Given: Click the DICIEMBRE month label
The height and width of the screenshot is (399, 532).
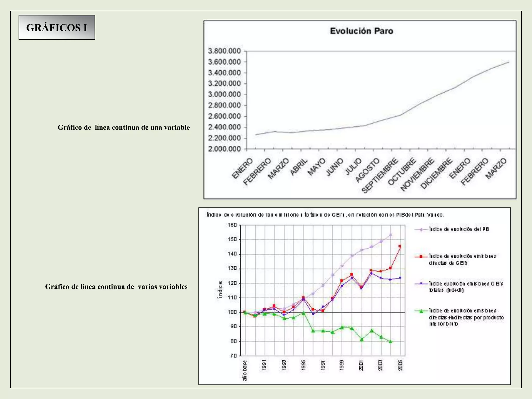Looking at the screenshot, I should point(436,173).
